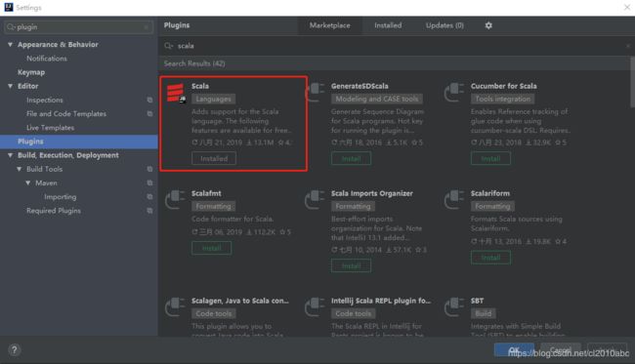
Task: Click the Scalariform plugin icon
Action: (454, 200)
